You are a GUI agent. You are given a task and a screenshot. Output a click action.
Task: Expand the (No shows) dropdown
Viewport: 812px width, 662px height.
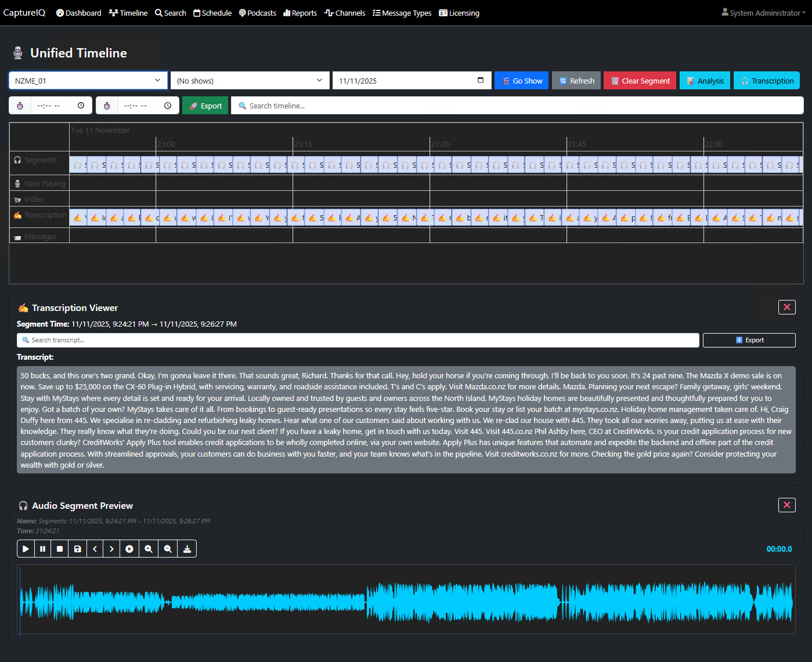coord(250,81)
